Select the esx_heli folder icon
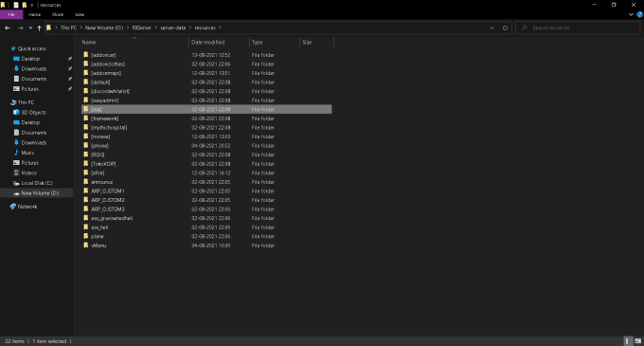Screen dimensions: 644x346 coord(86,227)
